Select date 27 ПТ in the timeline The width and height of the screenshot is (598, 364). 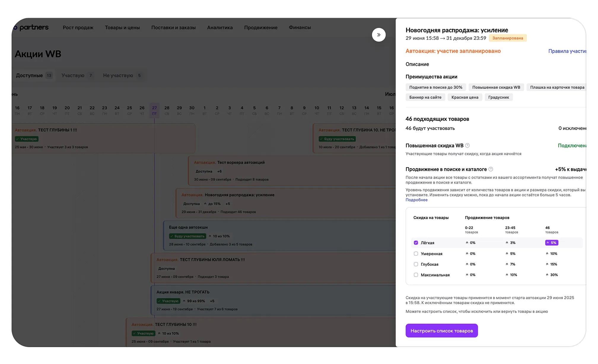[x=154, y=110]
